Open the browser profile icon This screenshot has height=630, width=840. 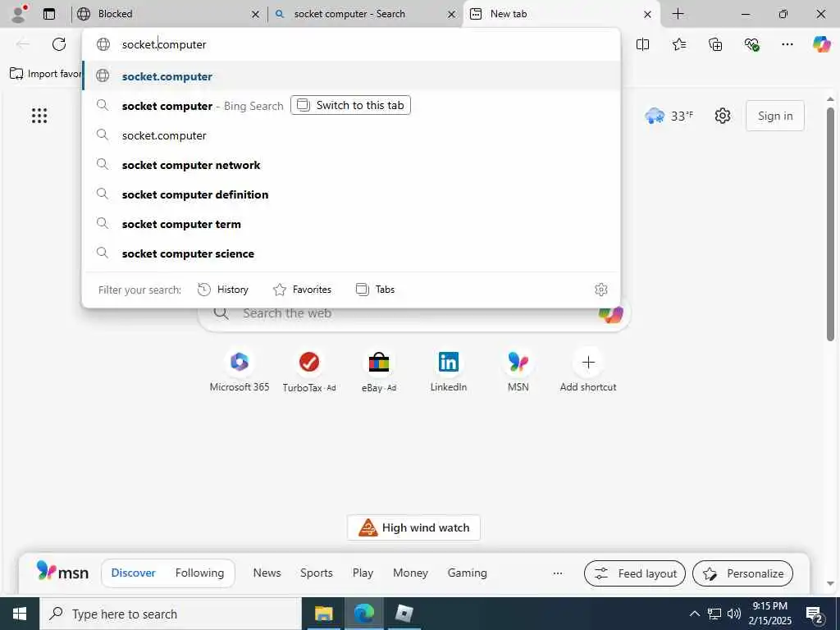[x=20, y=13]
